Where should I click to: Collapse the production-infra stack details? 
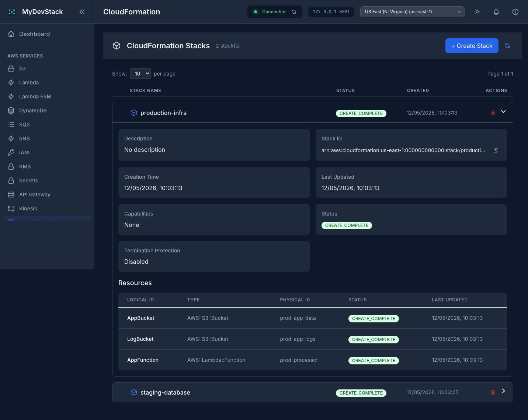coord(503,112)
